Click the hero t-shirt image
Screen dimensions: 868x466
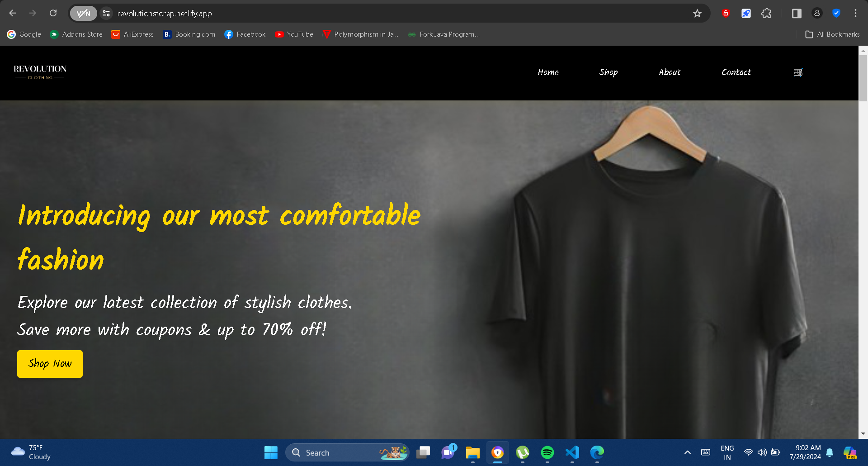tap(646, 271)
